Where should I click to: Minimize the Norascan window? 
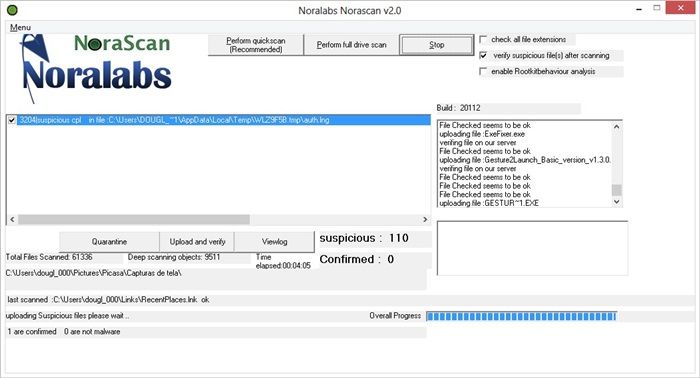coord(639,9)
